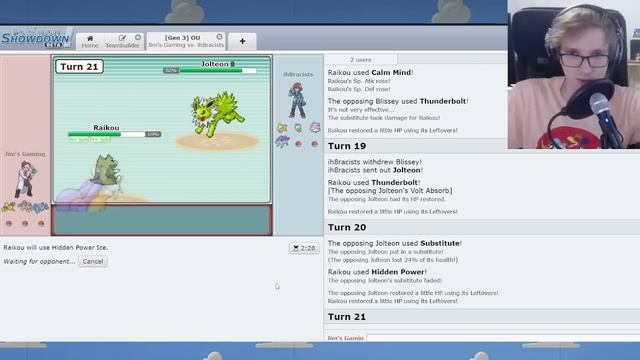640x360 pixels.
Task: Click 'sent out Jolteon!' log line
Action: point(376,170)
